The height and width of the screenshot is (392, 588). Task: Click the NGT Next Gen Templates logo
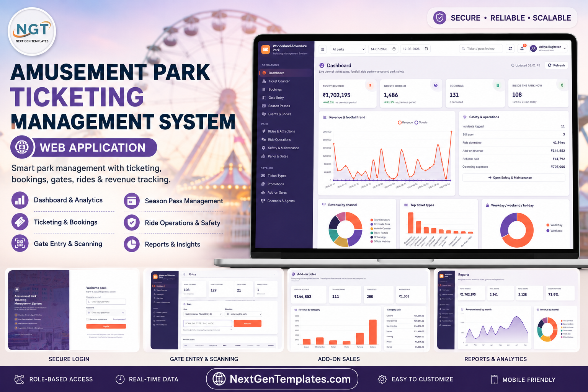click(32, 32)
